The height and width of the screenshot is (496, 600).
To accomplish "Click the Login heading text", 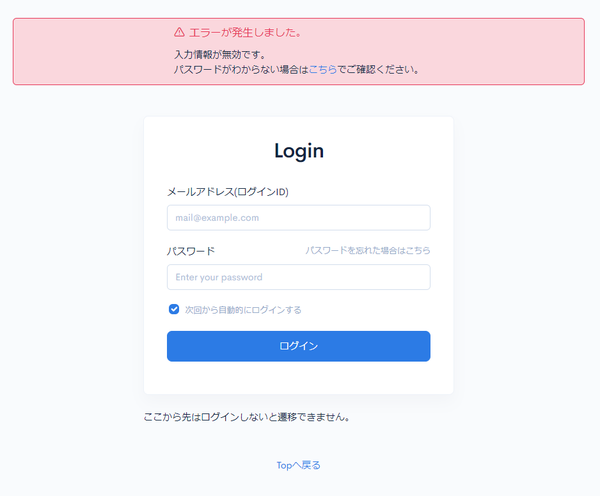I will point(299,151).
